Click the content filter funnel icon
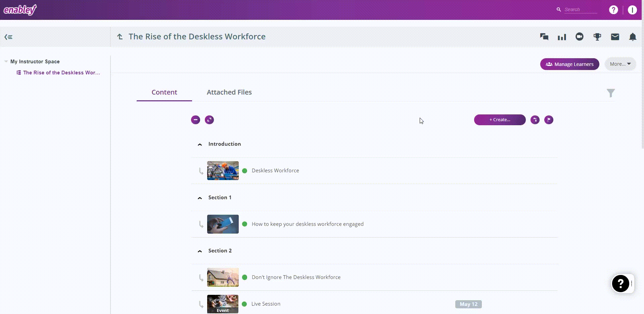Screen dimensions: 644x314 tap(611, 93)
